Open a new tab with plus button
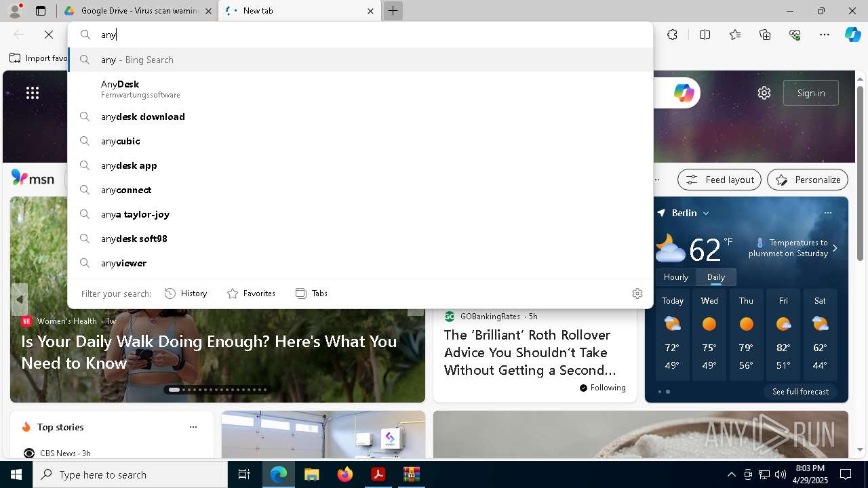868x488 pixels. click(x=393, y=11)
